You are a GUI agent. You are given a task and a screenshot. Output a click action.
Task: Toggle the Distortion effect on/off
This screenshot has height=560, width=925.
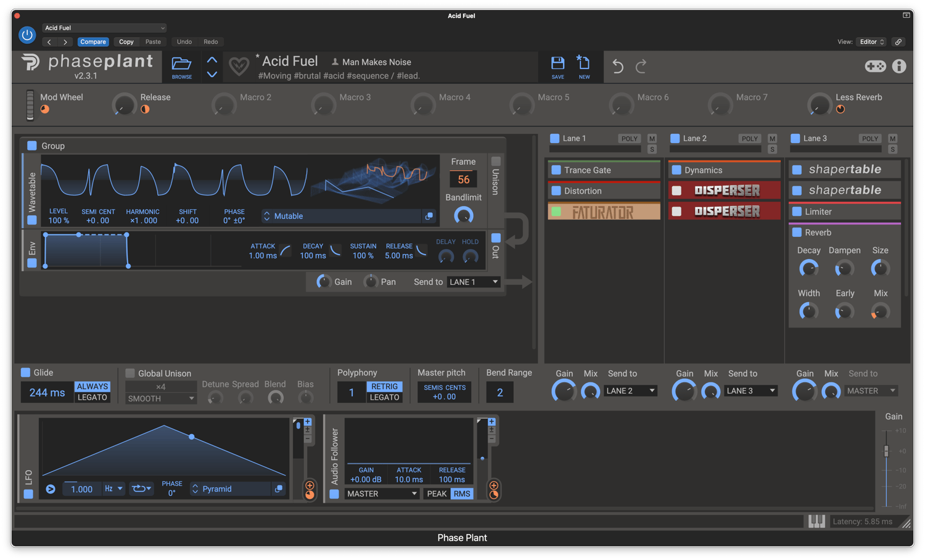(x=556, y=191)
